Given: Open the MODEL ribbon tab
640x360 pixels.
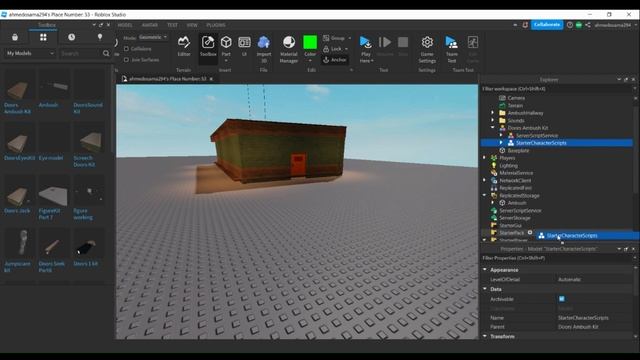Looking at the screenshot, I should [125, 25].
